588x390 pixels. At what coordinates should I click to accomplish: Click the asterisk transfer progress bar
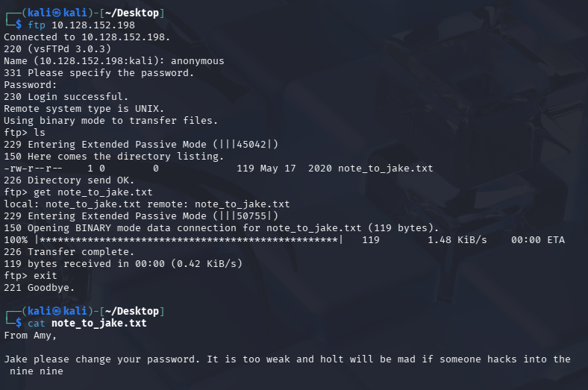click(x=189, y=240)
